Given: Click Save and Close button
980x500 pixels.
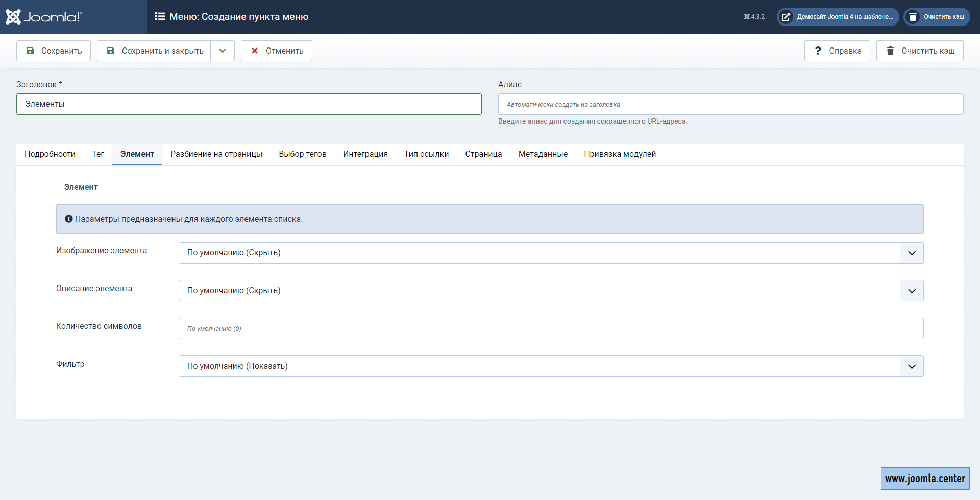Looking at the screenshot, I should click(154, 51).
